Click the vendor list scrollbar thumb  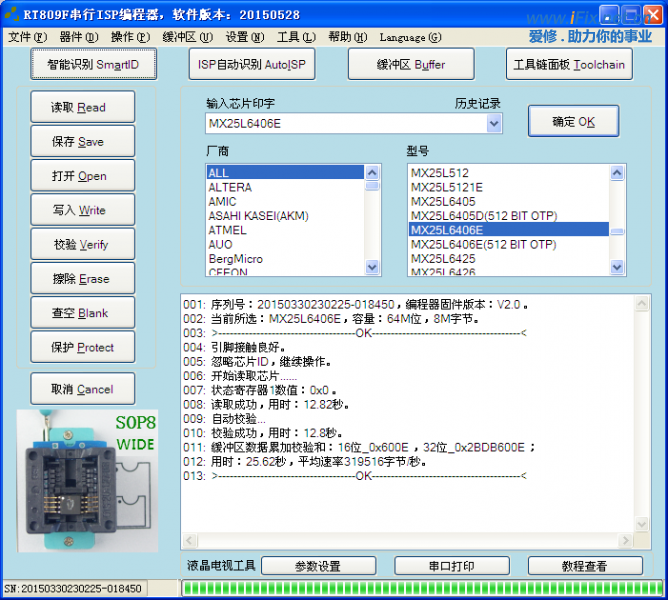[372, 186]
